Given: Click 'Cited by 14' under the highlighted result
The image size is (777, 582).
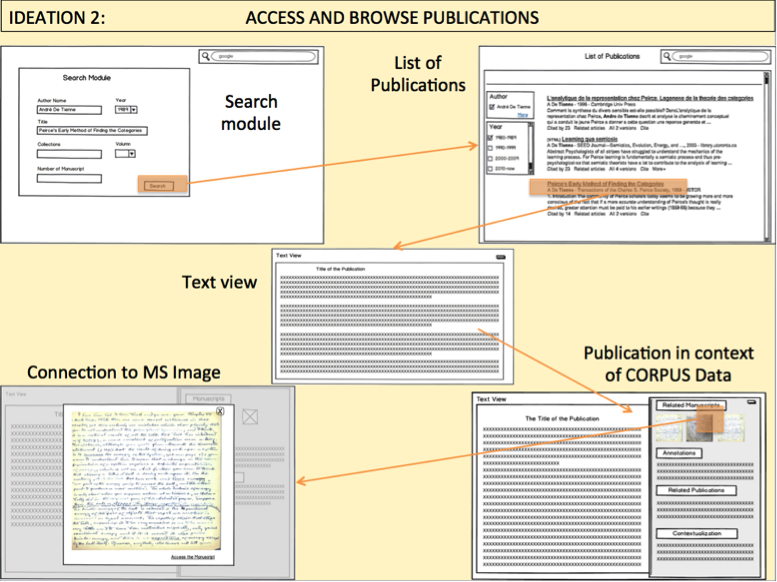Looking at the screenshot, I should (558, 214).
